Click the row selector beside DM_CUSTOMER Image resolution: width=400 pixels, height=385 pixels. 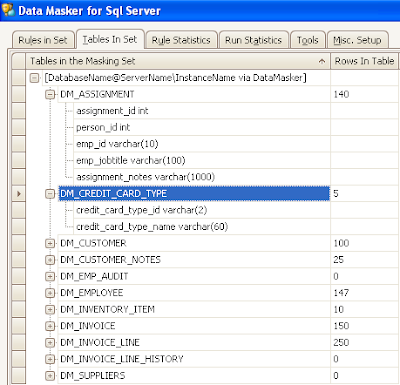pos(19,243)
